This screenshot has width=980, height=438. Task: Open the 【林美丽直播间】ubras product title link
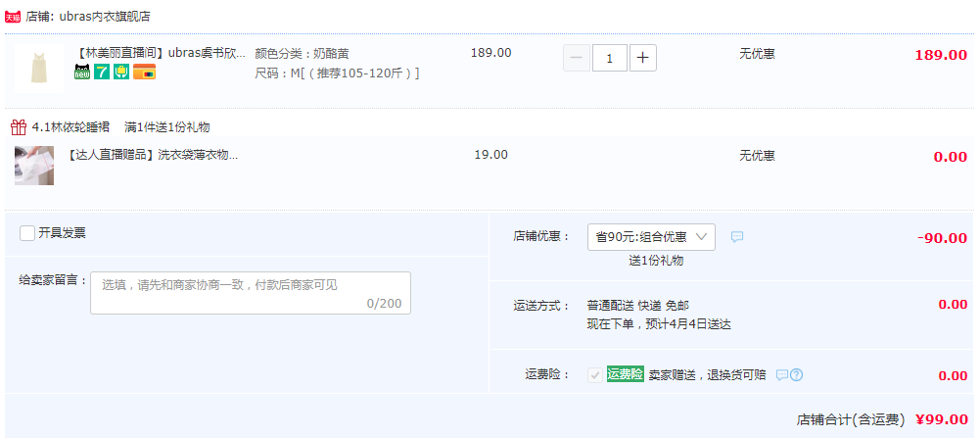(x=160, y=53)
